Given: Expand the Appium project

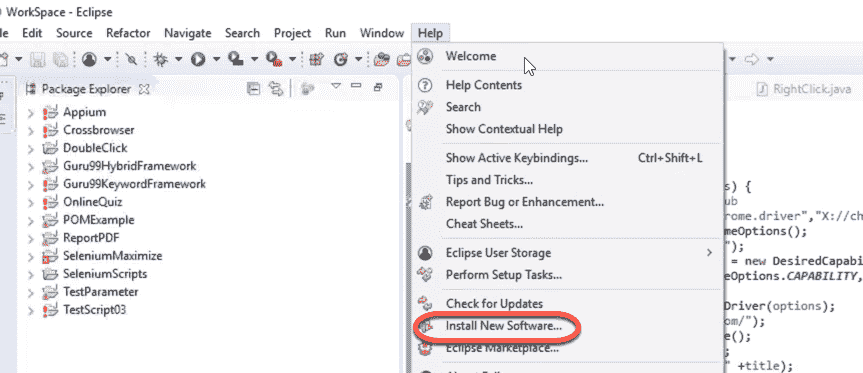Looking at the screenshot, I should point(31,113).
